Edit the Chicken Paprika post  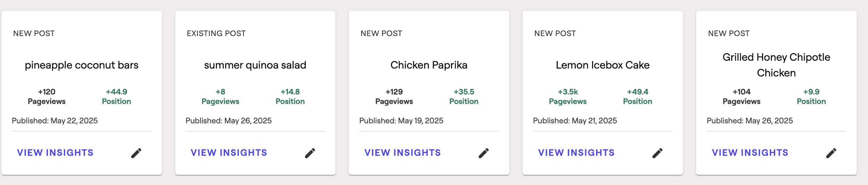click(x=484, y=153)
